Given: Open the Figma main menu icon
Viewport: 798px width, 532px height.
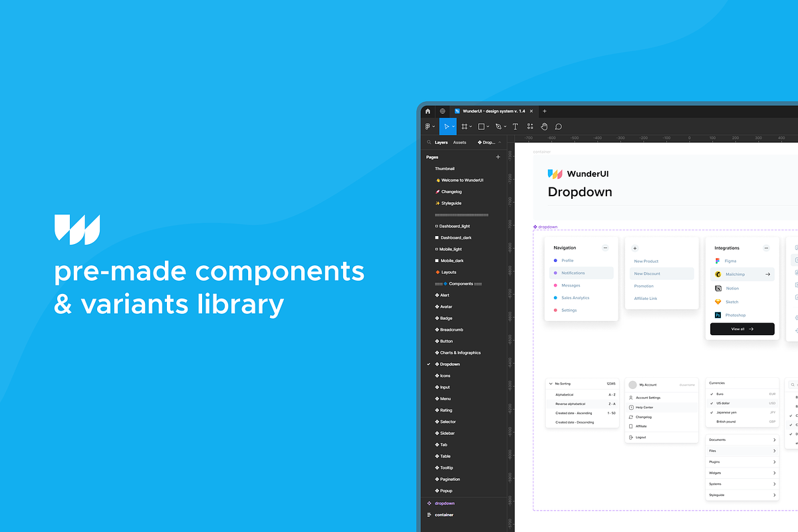Looking at the screenshot, I should coord(428,126).
